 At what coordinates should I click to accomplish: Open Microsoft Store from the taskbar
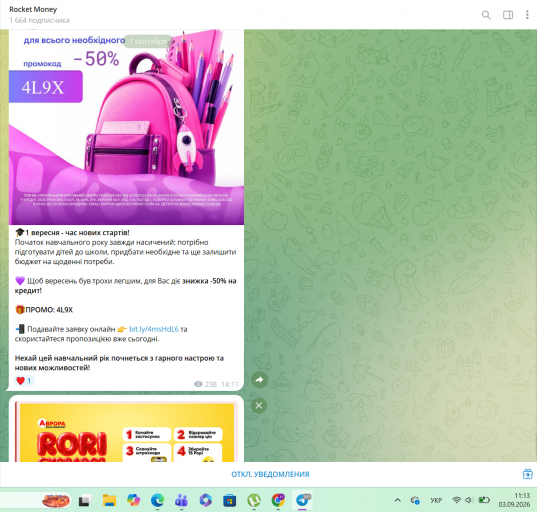point(229,501)
